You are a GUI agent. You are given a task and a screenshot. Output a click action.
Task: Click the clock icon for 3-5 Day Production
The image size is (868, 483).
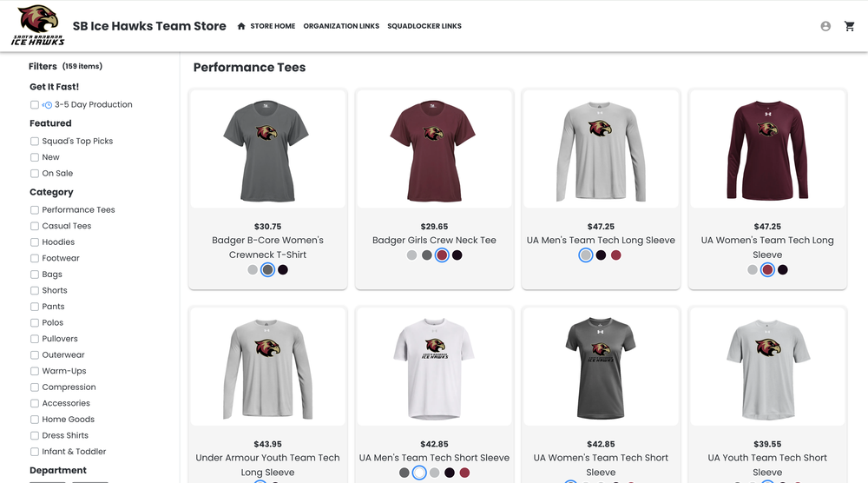tap(48, 105)
